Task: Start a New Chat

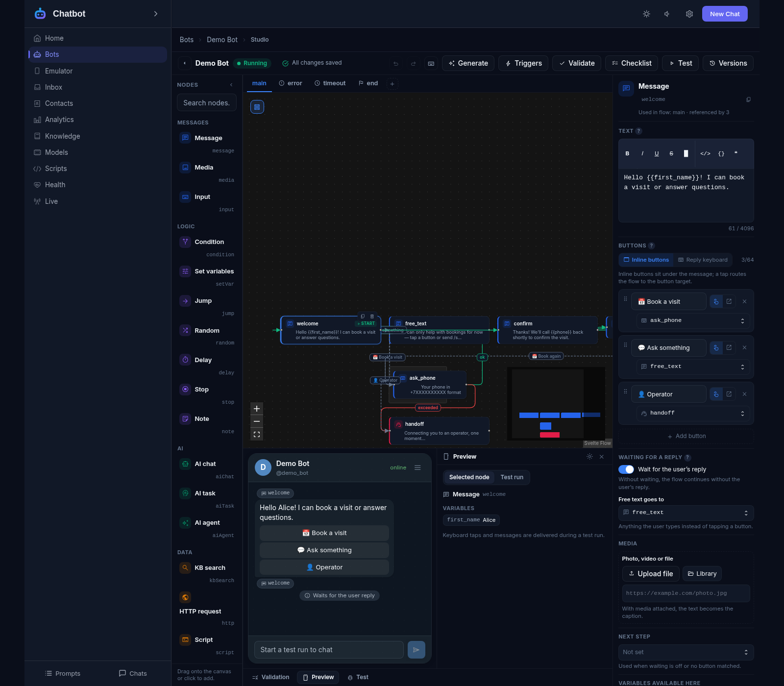Action: tap(725, 14)
